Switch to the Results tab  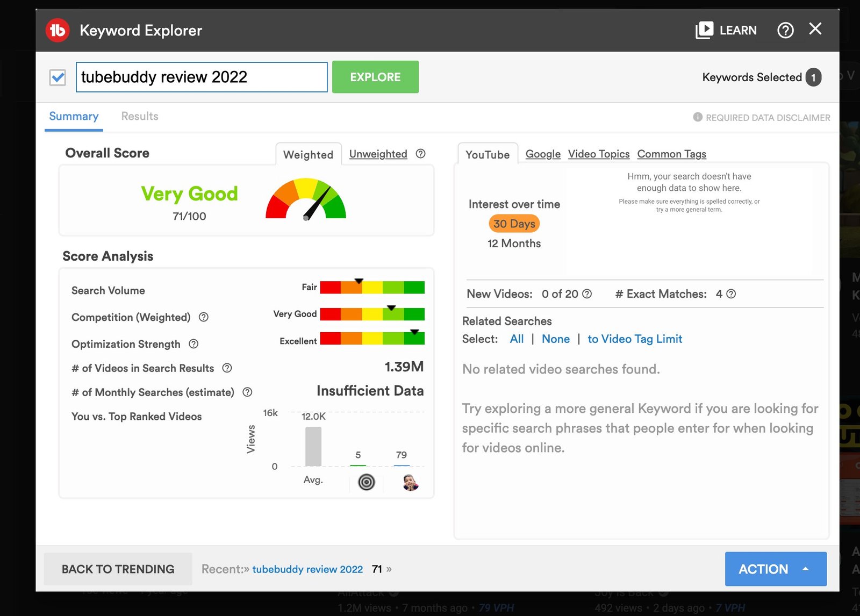pos(140,116)
